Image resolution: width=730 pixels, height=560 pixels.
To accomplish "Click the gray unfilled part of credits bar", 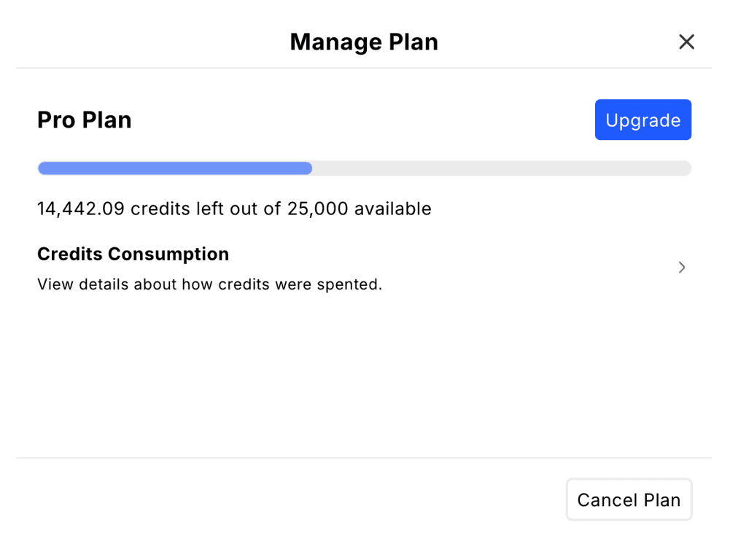I will tap(502, 168).
